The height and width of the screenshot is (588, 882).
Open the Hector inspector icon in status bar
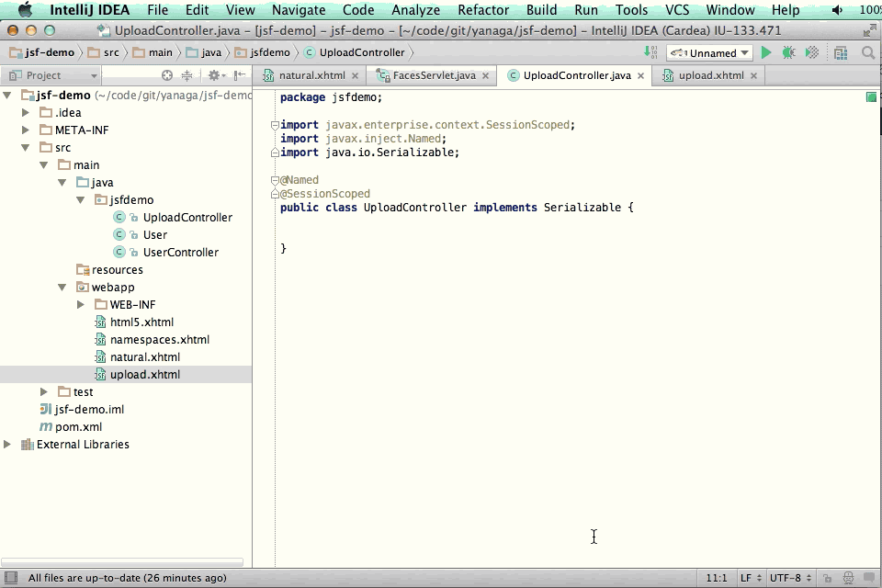tap(848, 578)
